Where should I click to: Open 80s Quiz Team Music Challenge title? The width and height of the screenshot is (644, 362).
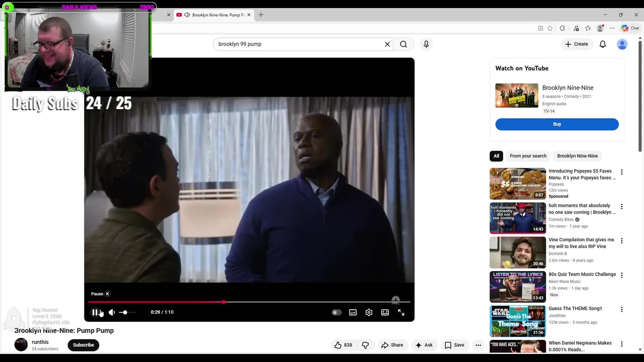[582, 275]
